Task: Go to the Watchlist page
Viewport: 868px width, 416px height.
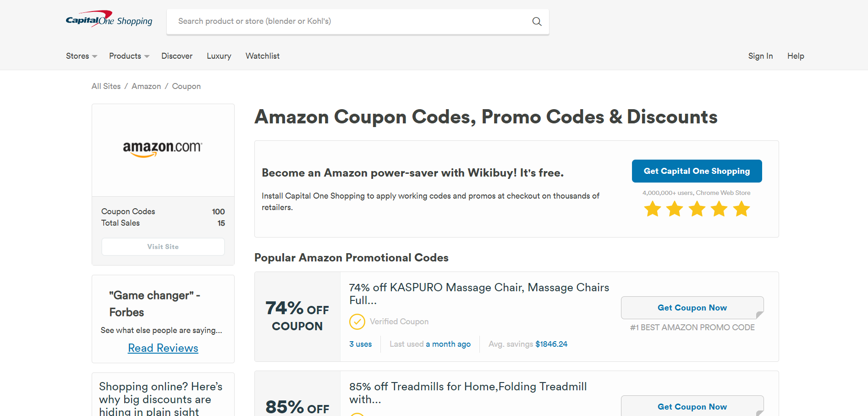Action: click(x=262, y=56)
